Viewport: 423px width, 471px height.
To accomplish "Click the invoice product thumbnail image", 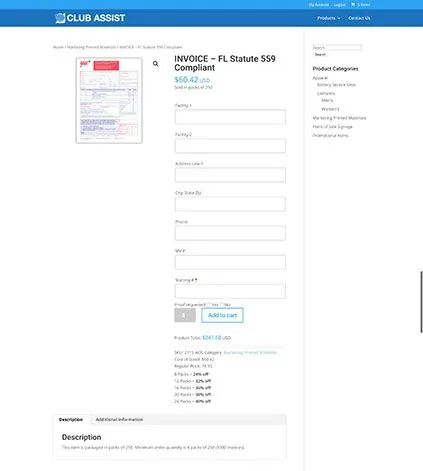I will point(109,100).
